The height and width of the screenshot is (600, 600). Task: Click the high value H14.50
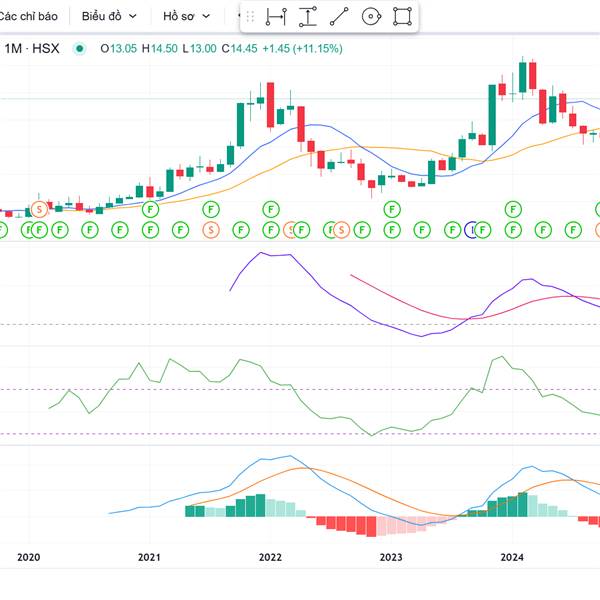(160, 49)
